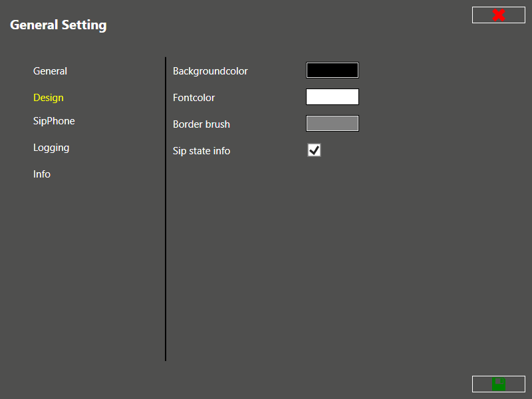Go to the Logging section
The width and height of the screenshot is (532, 399).
[51, 148]
